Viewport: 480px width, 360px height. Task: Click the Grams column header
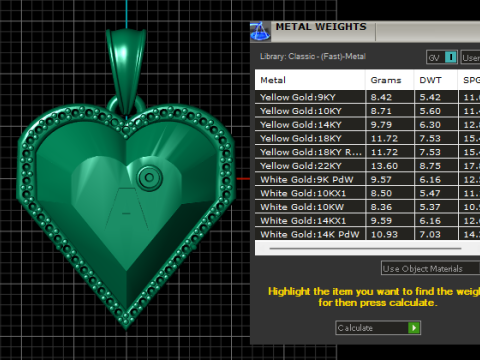point(390,80)
